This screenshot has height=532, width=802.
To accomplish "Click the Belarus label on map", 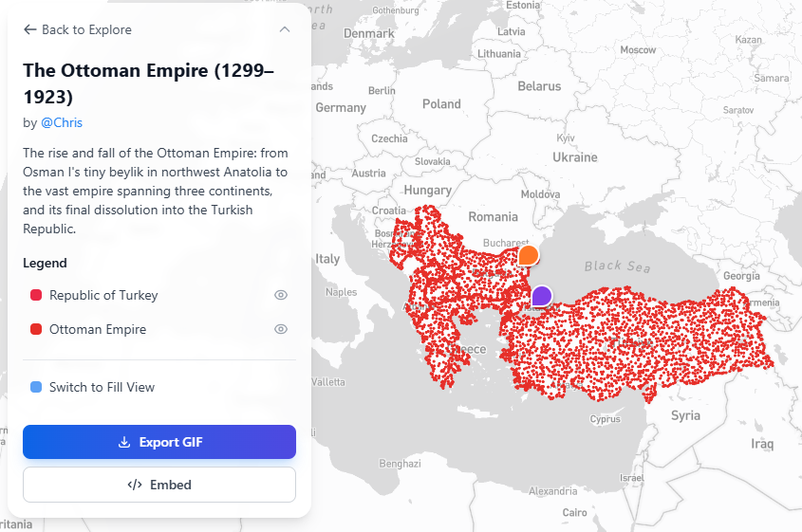I will [x=539, y=86].
